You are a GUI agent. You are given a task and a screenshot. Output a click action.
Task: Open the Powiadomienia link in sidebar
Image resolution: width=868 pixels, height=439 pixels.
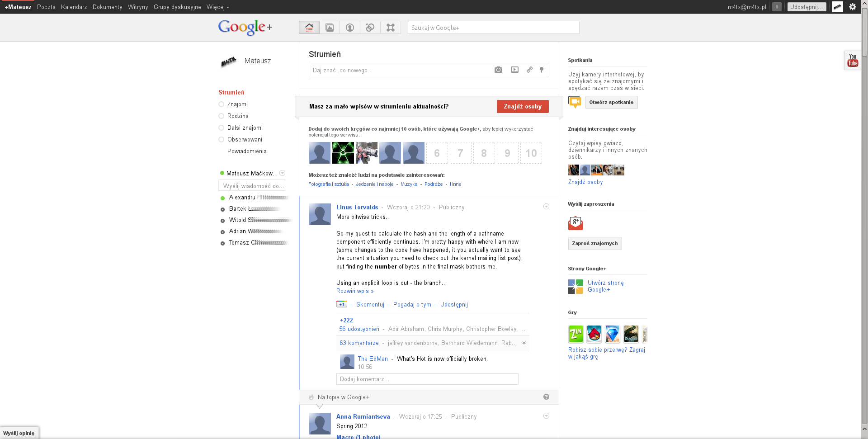(247, 151)
